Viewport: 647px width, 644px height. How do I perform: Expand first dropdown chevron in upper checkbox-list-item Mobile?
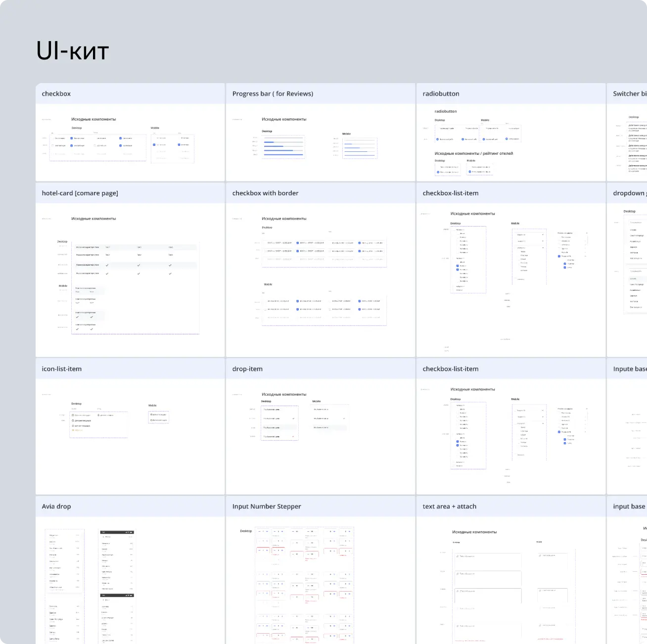pos(543,234)
